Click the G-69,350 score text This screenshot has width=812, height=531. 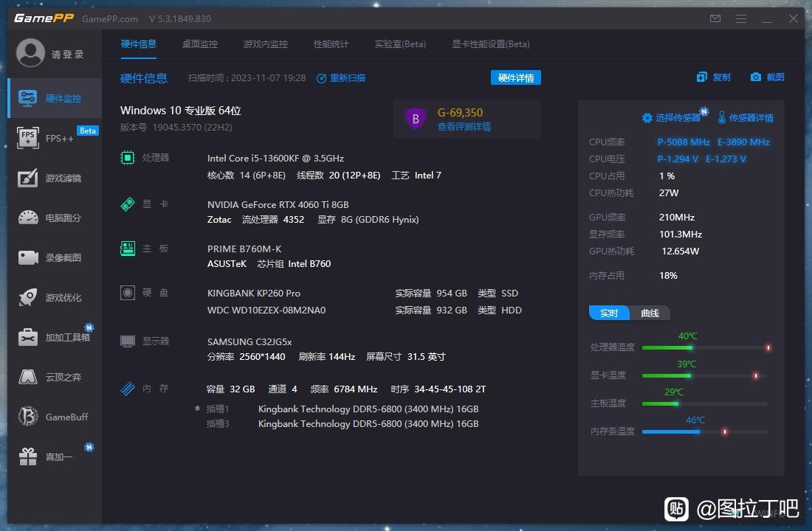(x=460, y=112)
